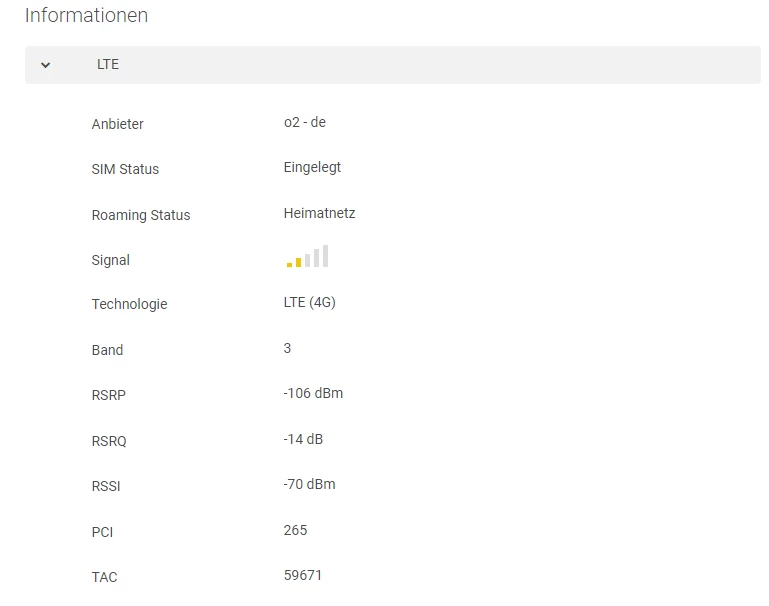This screenshot has width=769, height=606.
Task: Click the Band value 3
Action: 288,348
